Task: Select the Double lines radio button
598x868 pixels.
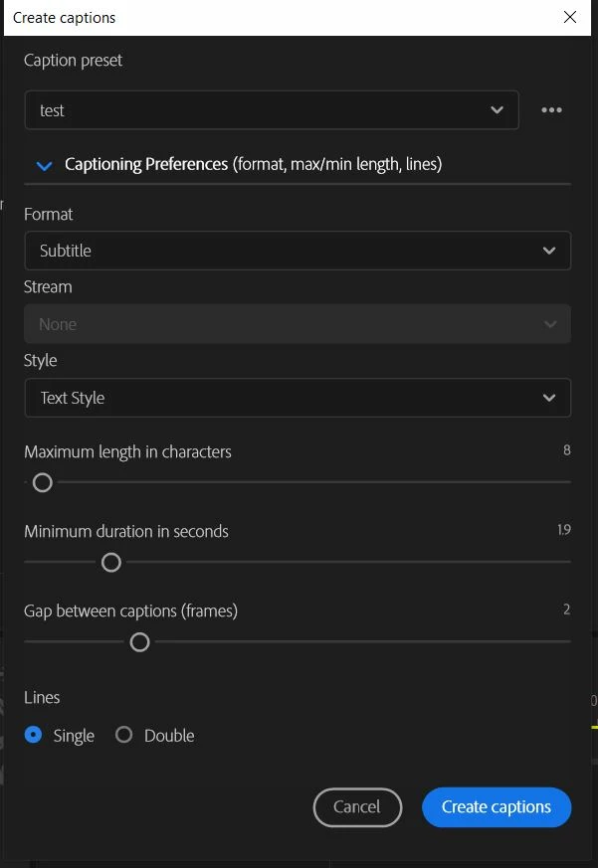Action: [x=124, y=736]
